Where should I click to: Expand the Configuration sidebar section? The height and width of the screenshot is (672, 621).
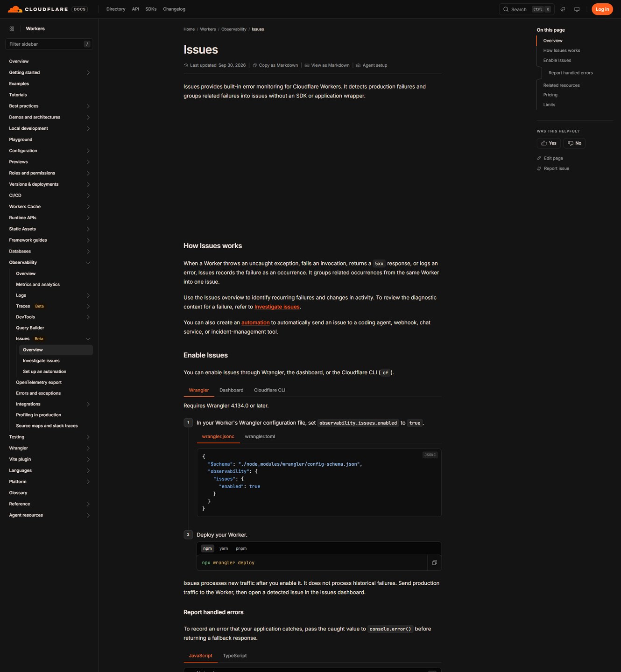88,151
